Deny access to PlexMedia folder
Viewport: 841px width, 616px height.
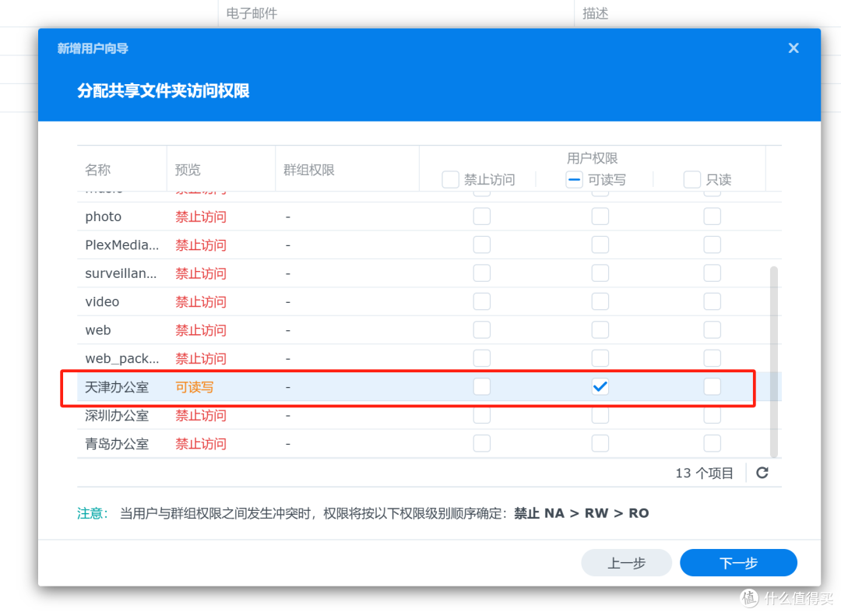pyautogui.click(x=482, y=245)
